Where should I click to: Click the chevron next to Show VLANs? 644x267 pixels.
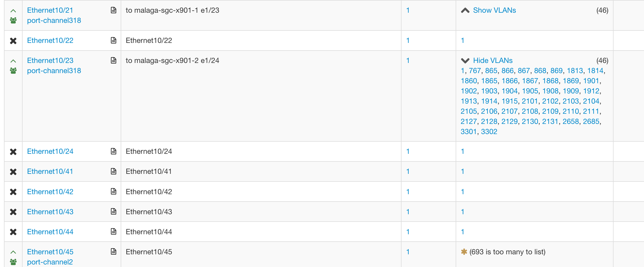point(465,10)
